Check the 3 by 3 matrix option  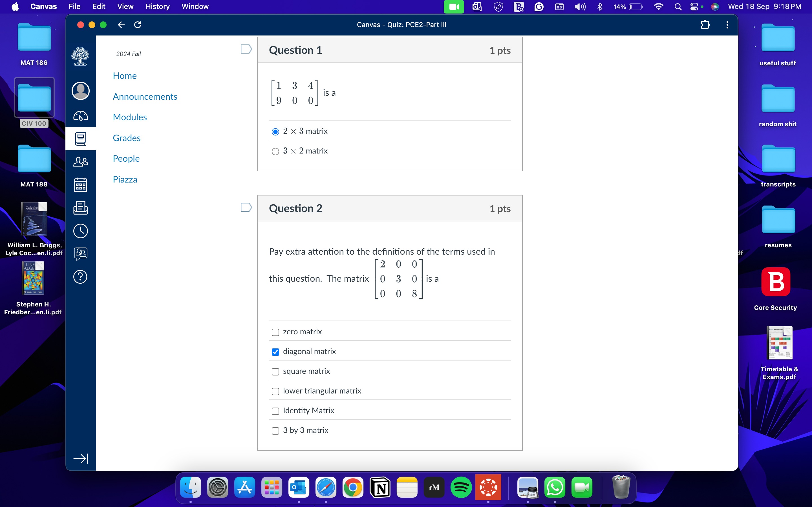point(275,430)
